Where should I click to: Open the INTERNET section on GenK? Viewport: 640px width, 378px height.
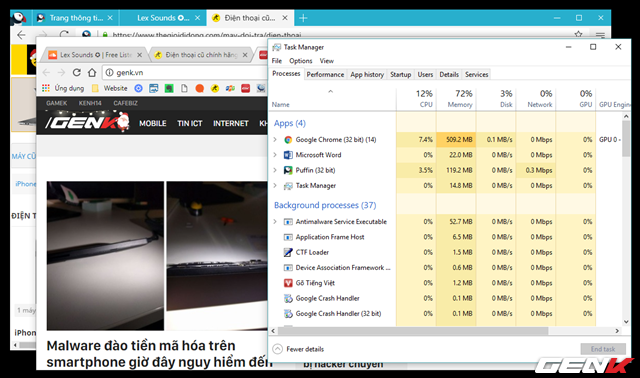pos(231,123)
